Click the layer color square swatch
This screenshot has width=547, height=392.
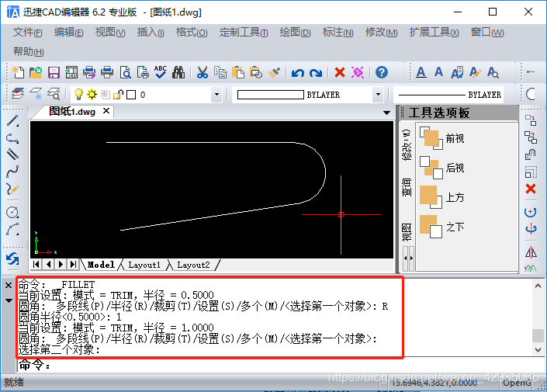point(131,95)
